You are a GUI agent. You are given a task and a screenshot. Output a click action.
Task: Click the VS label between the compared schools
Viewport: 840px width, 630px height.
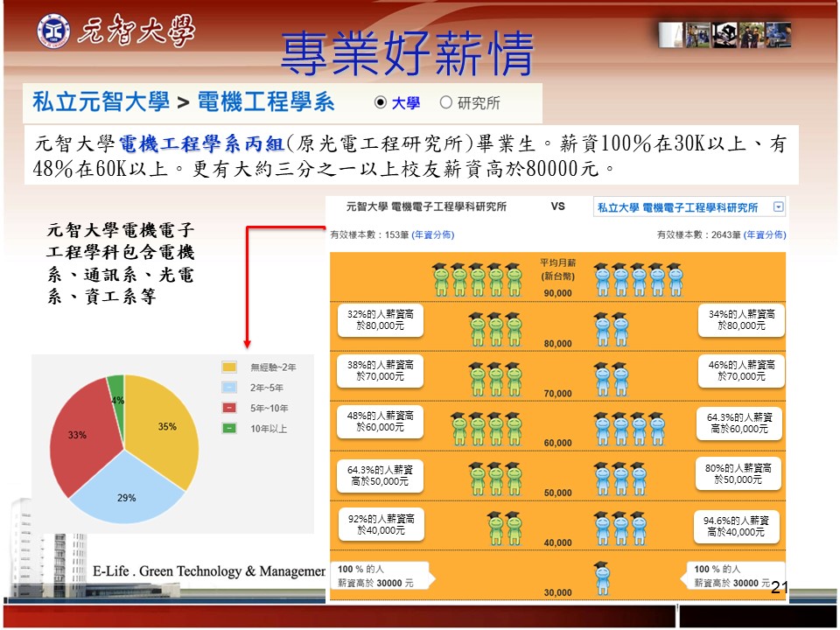[557, 206]
